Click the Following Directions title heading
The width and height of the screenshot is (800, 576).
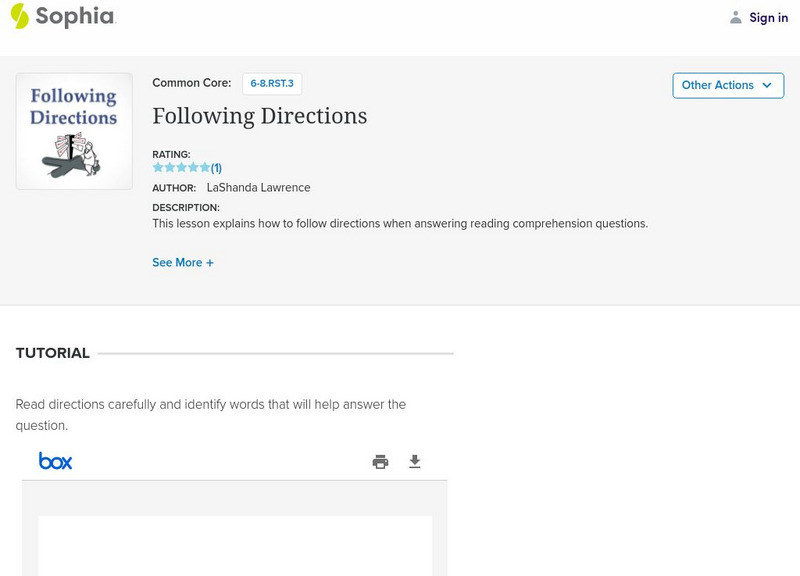tap(259, 116)
